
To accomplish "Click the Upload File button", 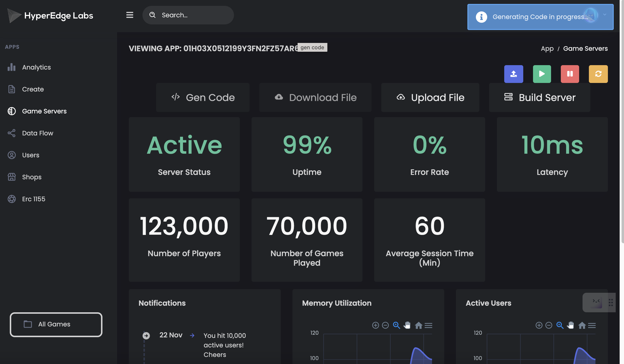I will click(430, 97).
